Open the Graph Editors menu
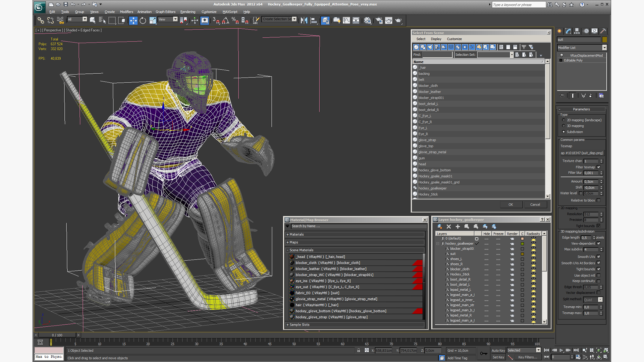Viewport: 644px width, 362px height. coord(165,12)
